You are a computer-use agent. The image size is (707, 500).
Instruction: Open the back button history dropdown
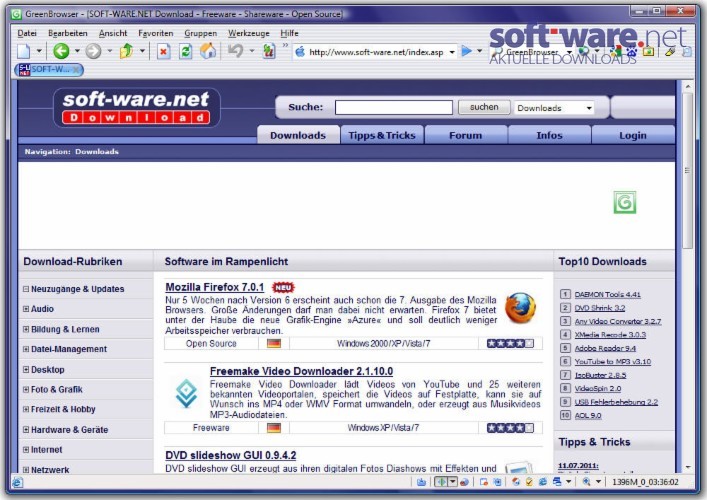pyautogui.click(x=77, y=51)
